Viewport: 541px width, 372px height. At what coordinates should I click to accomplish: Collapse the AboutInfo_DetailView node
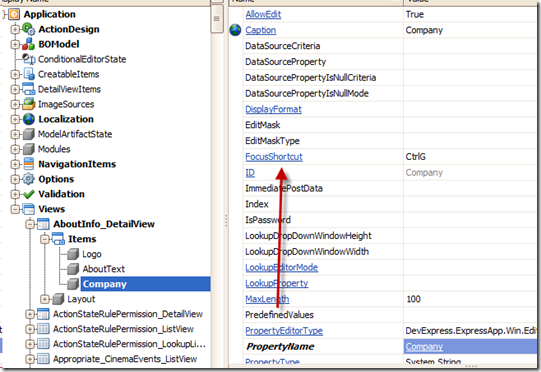point(30,224)
